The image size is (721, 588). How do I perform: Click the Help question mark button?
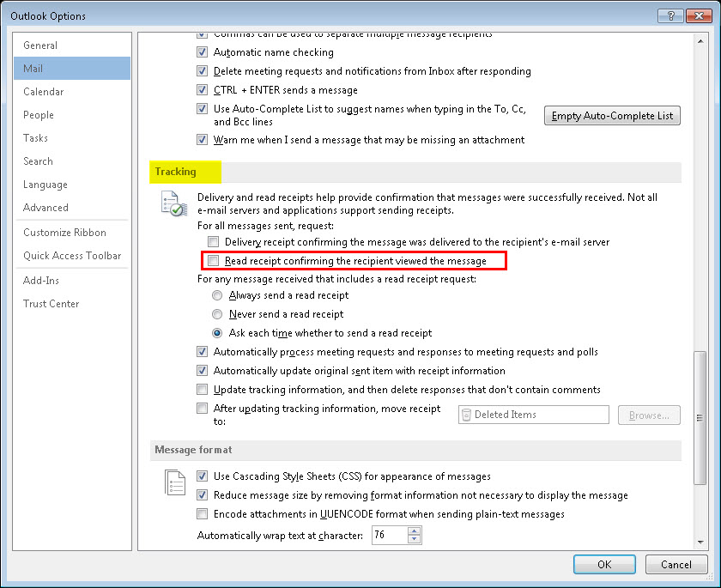pos(670,16)
